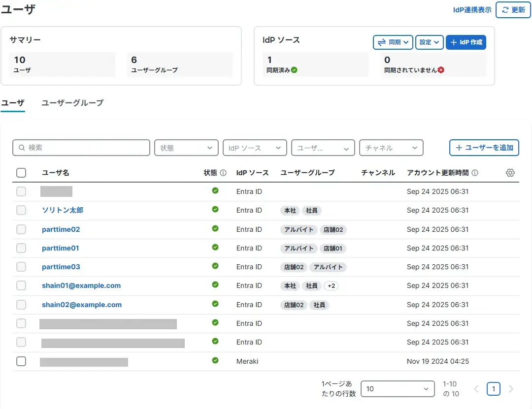The image size is (532, 409).
Task: Check the box for parttime02 row
Action: (x=21, y=229)
